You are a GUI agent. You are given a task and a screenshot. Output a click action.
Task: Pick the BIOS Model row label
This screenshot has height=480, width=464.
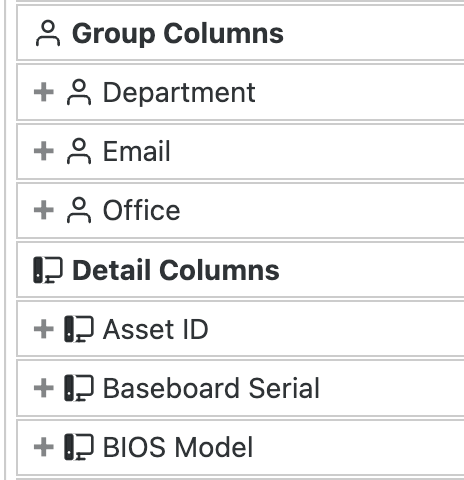pos(178,447)
